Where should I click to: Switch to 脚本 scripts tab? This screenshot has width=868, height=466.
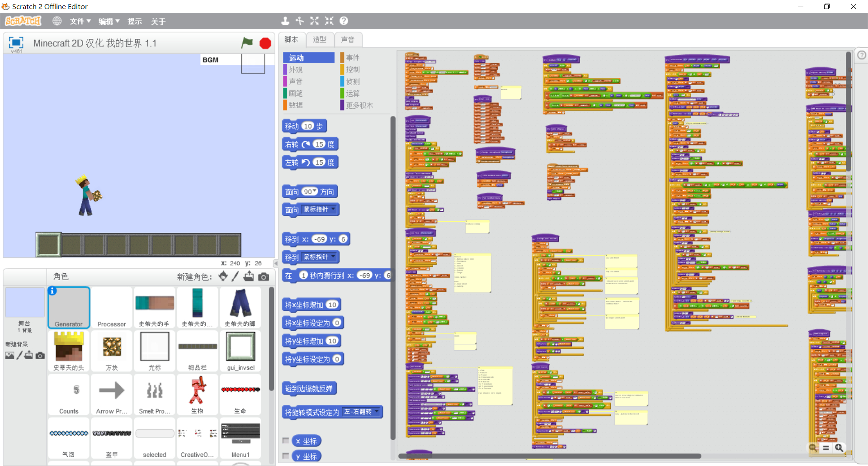tap(292, 39)
